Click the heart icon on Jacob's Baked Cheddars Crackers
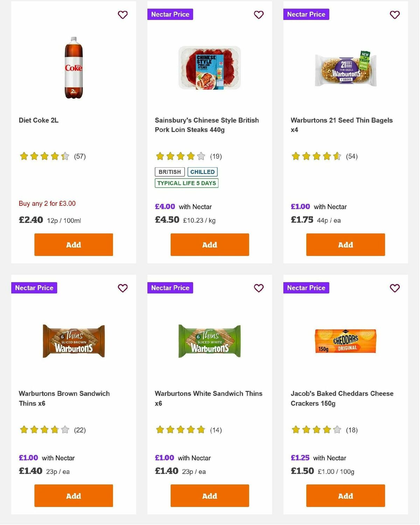 click(x=394, y=288)
